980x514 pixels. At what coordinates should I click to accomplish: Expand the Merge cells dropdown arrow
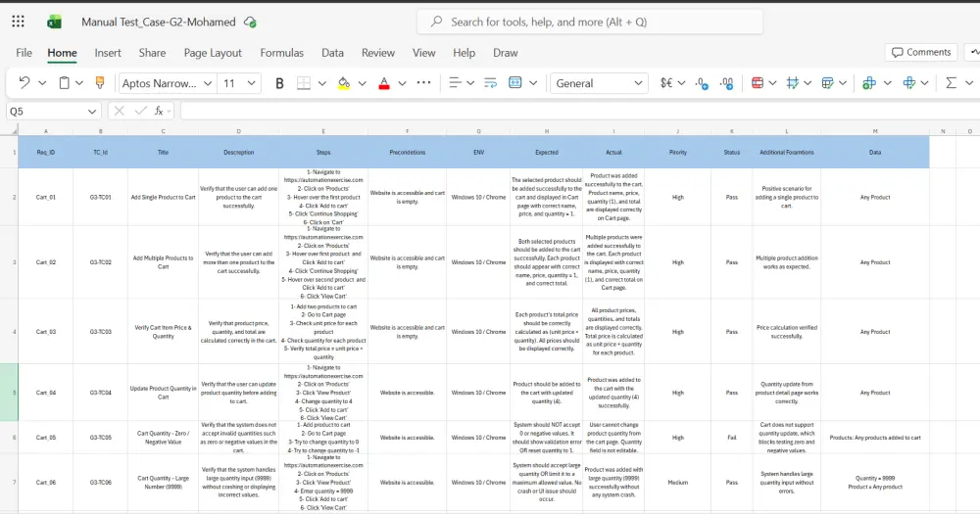tap(533, 82)
